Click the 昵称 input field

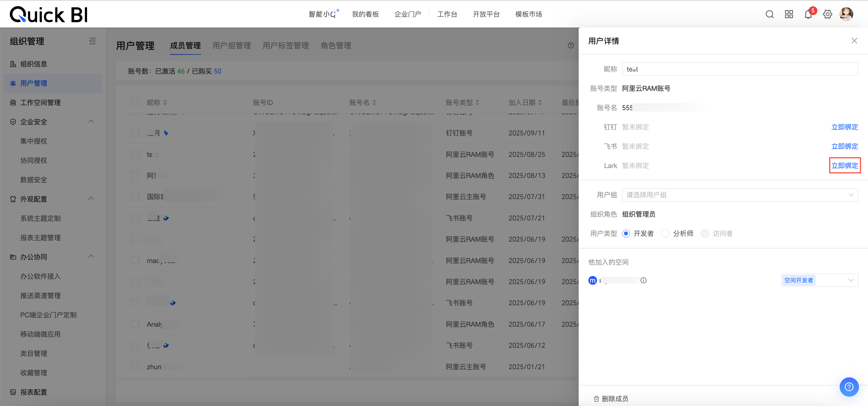coord(740,69)
